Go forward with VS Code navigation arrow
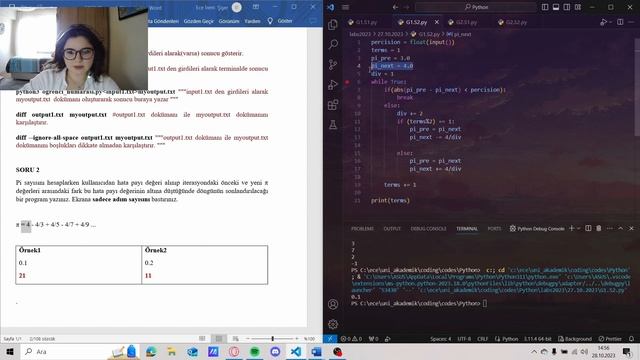Screen dimensions: 640x360 (x=407, y=7)
